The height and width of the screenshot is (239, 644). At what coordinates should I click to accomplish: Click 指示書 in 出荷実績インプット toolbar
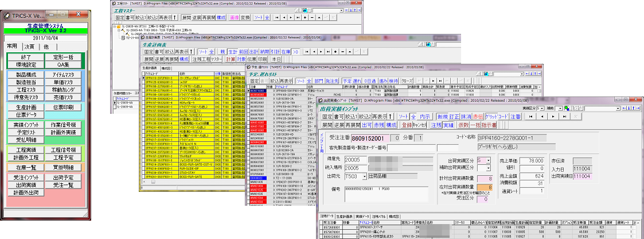click(489, 125)
